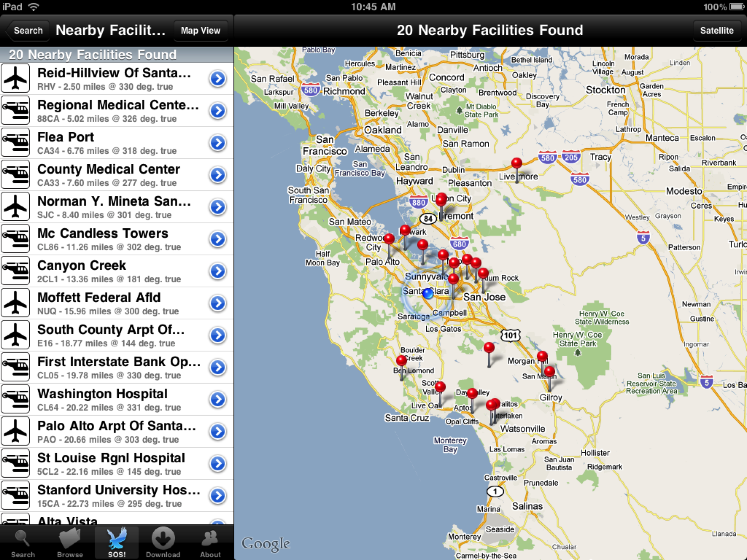Click helicopter icon for Regional Medical Center

coord(15,110)
